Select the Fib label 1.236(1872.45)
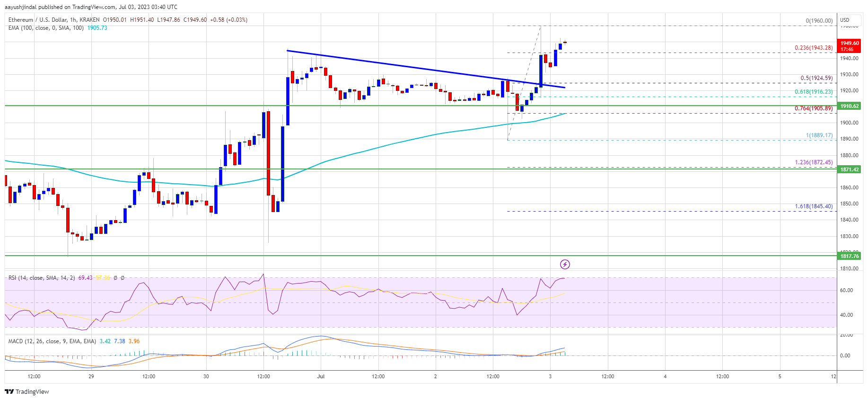868x400 pixels. click(x=814, y=162)
